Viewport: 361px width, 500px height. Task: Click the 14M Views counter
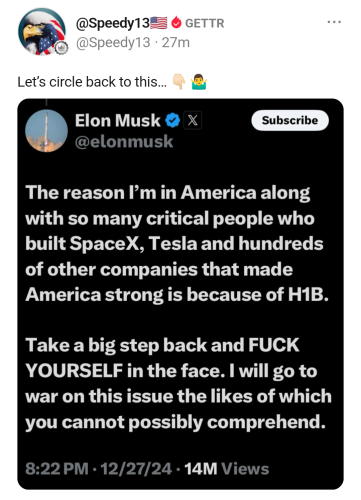[x=227, y=469]
